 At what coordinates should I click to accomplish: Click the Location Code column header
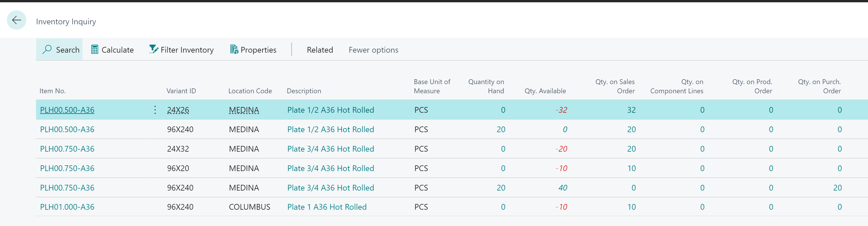click(250, 91)
